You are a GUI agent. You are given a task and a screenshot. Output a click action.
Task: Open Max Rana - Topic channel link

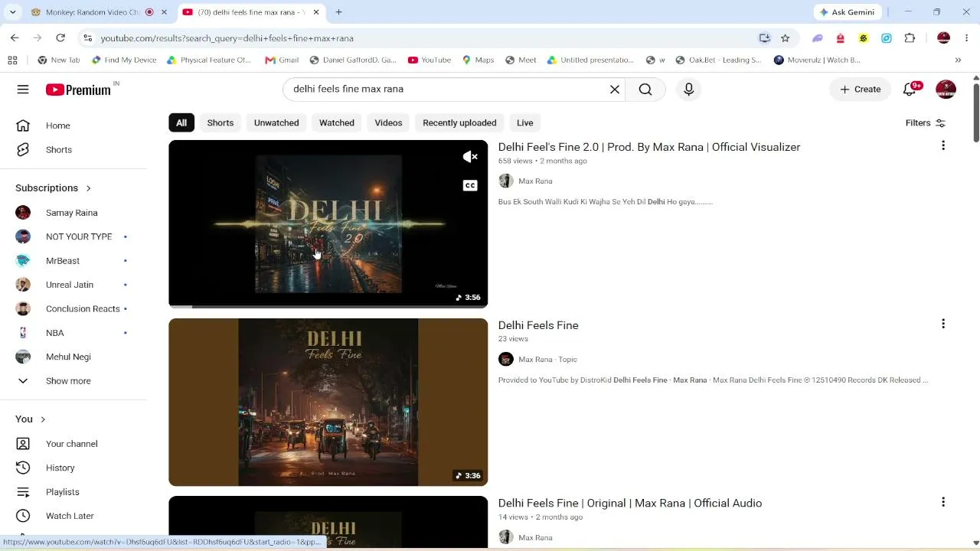click(547, 360)
